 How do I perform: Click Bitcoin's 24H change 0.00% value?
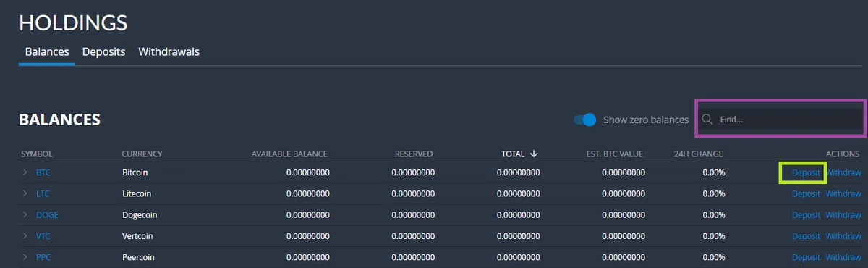pyautogui.click(x=713, y=173)
